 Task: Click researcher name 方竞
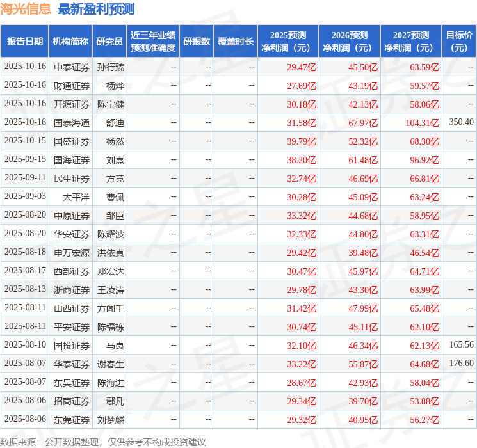(x=115, y=179)
